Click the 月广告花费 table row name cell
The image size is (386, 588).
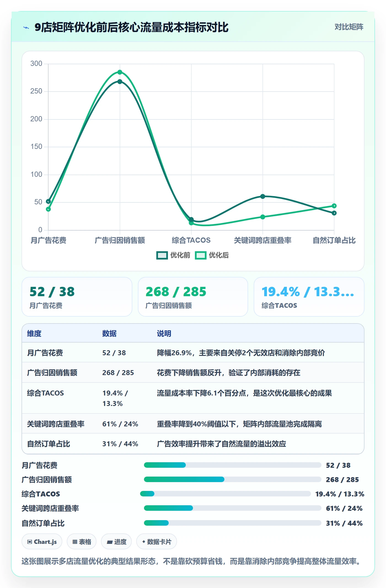pyautogui.click(x=45, y=353)
